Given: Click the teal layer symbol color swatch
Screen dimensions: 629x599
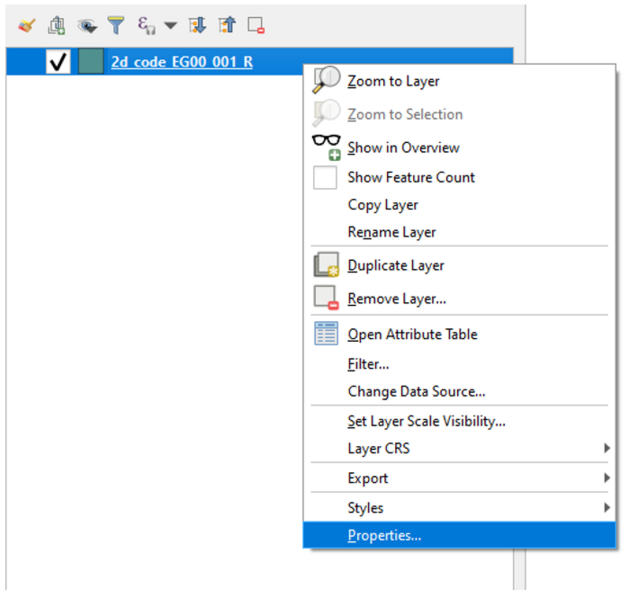Looking at the screenshot, I should [91, 62].
